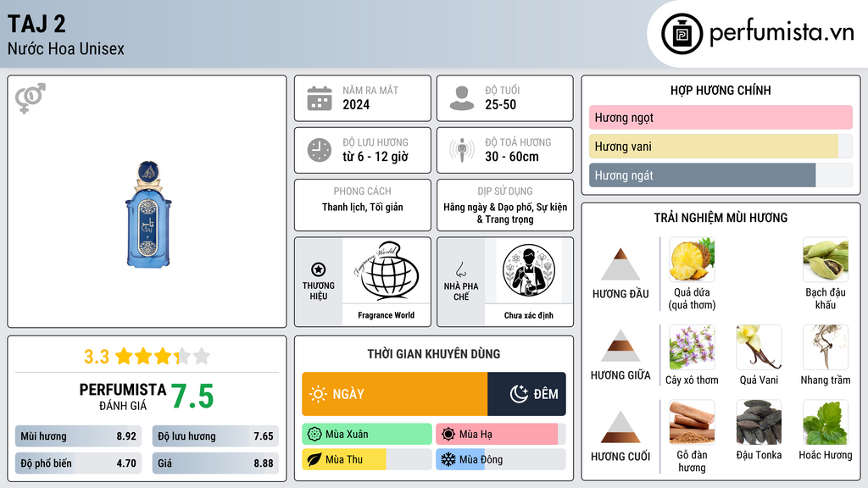The image size is (868, 488).
Task: Click the Hương đầu pyramid icon
Action: pos(620,264)
